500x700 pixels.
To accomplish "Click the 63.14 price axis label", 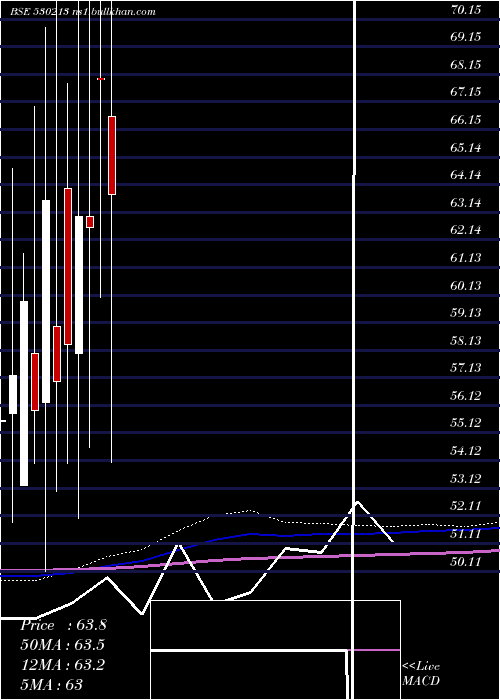I will tap(466, 203).
